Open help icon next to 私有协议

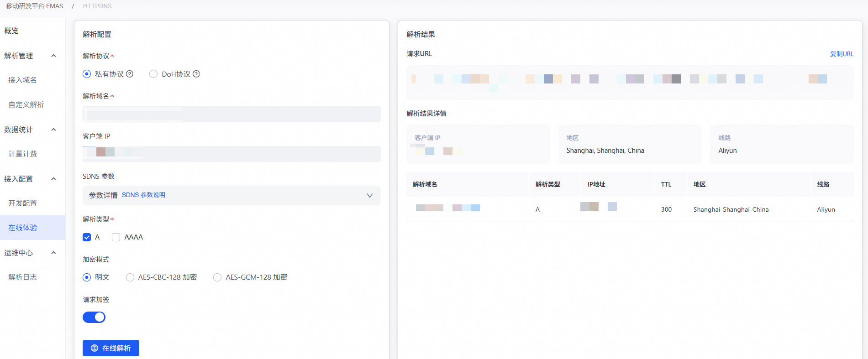[x=130, y=74]
